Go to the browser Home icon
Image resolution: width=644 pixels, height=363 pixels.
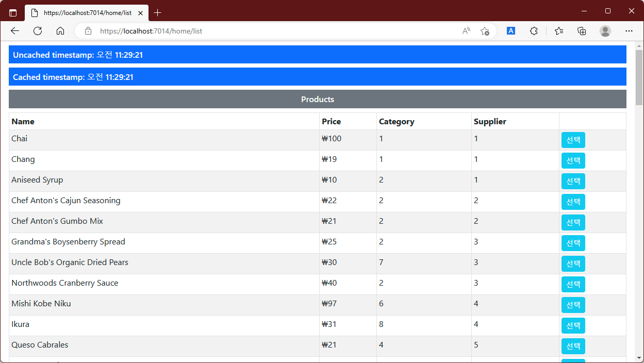[x=60, y=31]
